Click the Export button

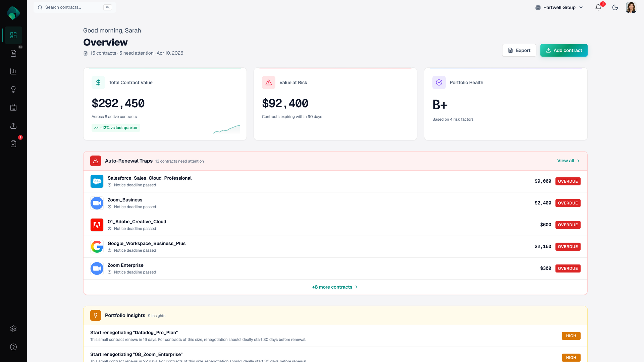coord(519,50)
